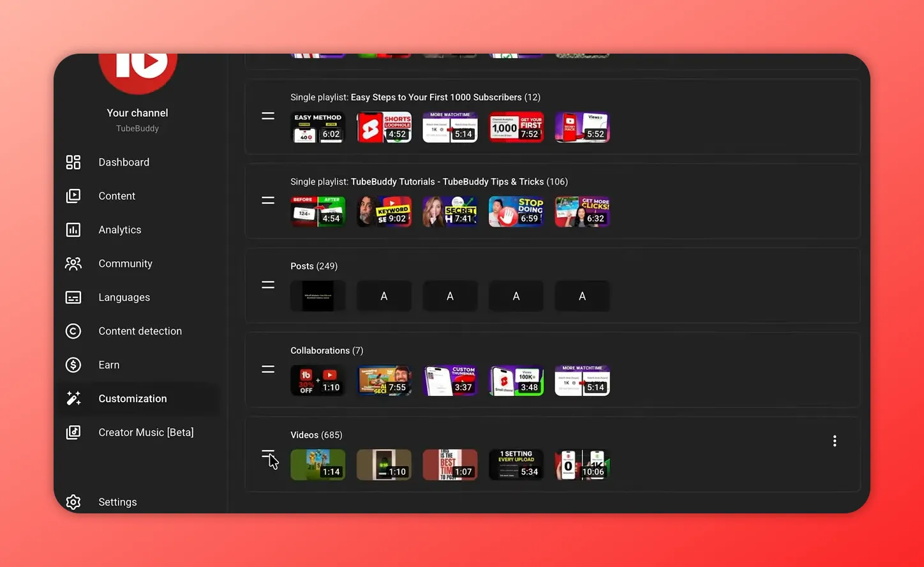Image resolution: width=924 pixels, height=567 pixels.
Task: Grab the Collaborations section drag handle
Action: 268,369
